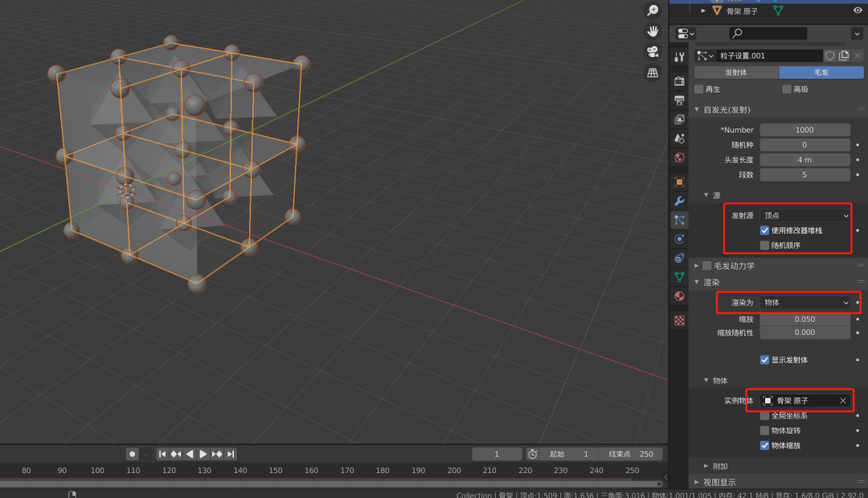Viewport: 868px width, 498px height.
Task: Collapse the 物体 subpanel
Action: 706,380
